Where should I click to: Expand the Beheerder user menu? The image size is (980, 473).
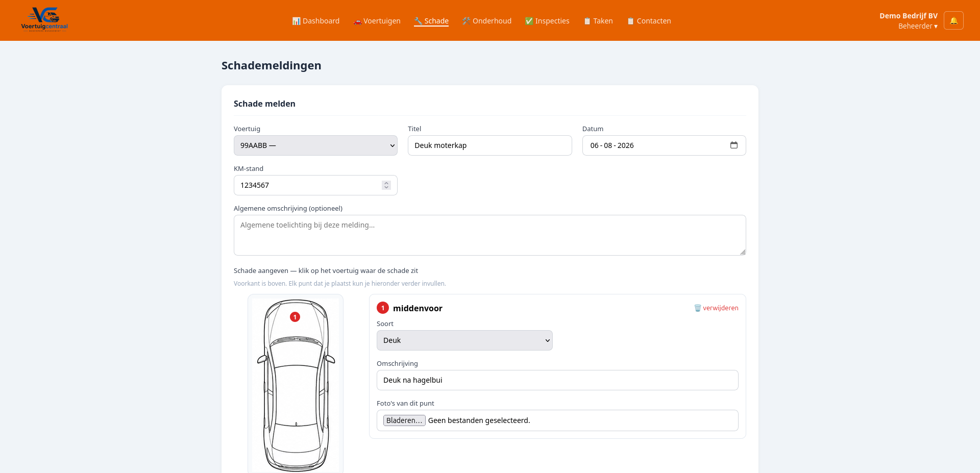918,26
